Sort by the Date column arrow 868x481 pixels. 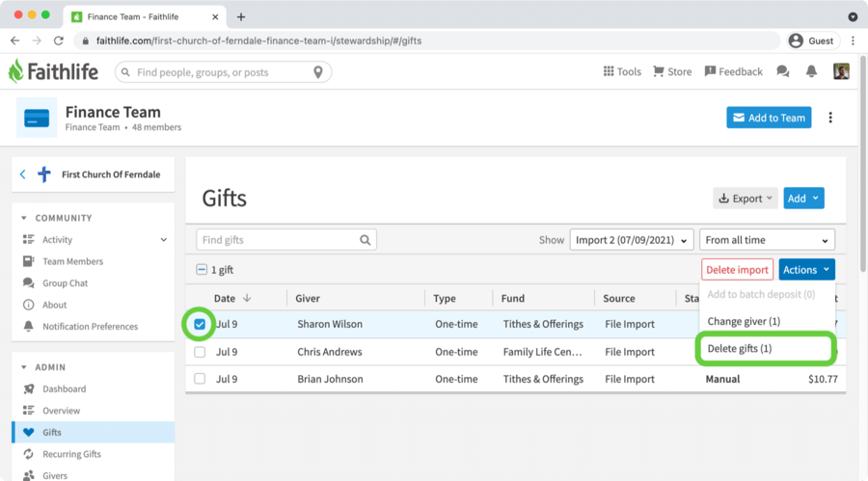pyautogui.click(x=247, y=299)
